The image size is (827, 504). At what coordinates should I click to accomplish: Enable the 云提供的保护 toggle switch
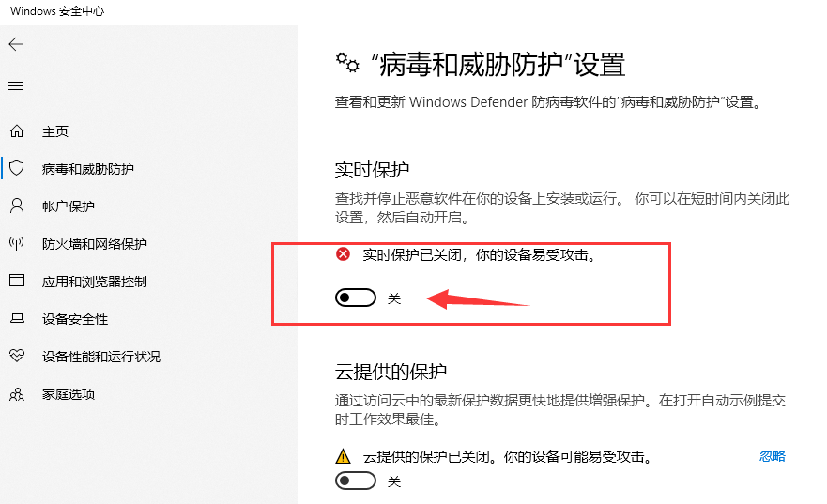pos(356,481)
